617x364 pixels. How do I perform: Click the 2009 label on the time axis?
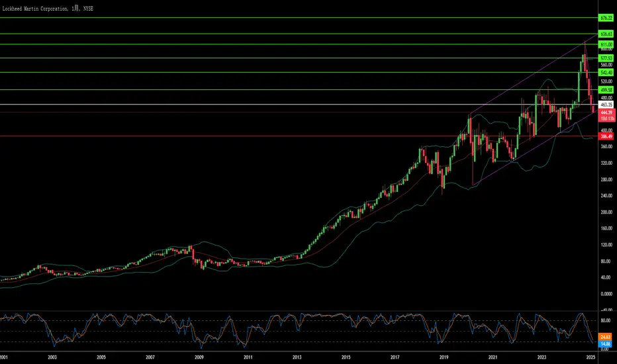(x=199, y=357)
